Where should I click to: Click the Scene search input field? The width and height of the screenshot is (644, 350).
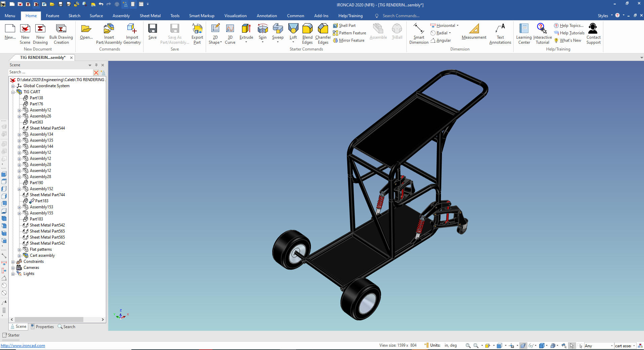pos(50,72)
